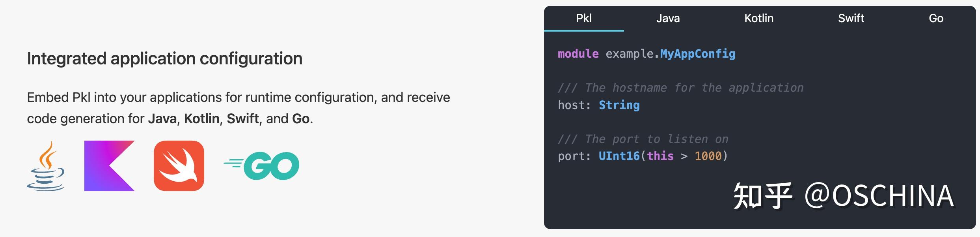Open the Java code tab
Screen dimensions: 980x237
coord(668,18)
